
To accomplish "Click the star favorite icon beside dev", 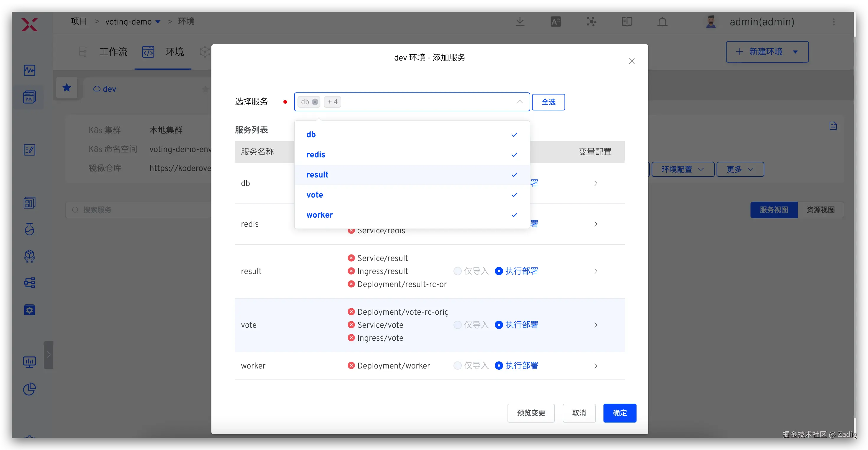I will (67, 88).
